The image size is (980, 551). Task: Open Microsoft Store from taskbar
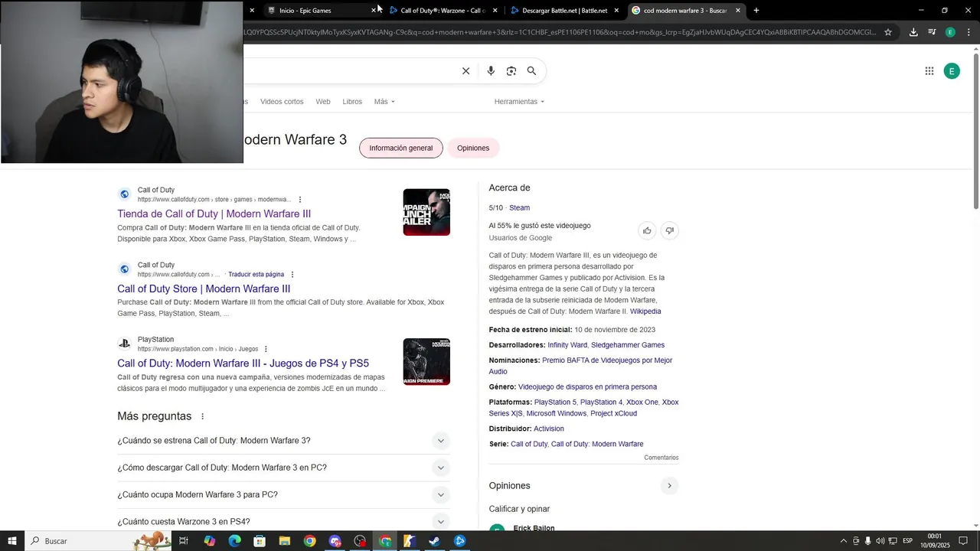click(x=260, y=541)
